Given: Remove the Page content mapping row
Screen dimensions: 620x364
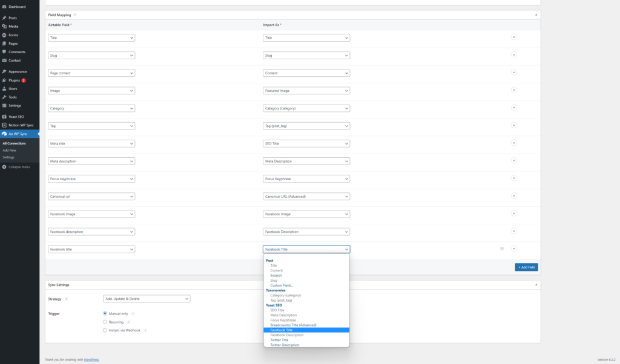Looking at the screenshot, I should [x=513, y=72].
